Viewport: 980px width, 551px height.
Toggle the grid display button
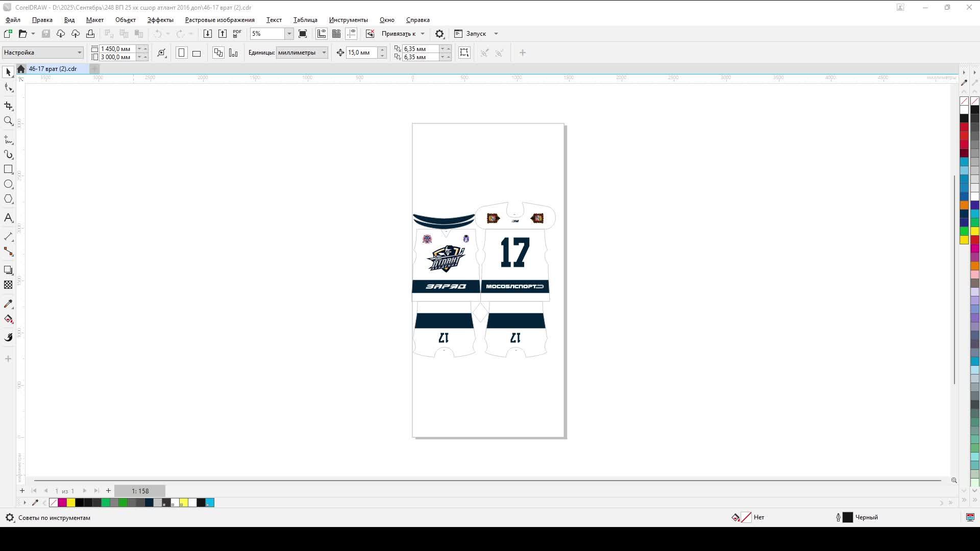click(337, 34)
